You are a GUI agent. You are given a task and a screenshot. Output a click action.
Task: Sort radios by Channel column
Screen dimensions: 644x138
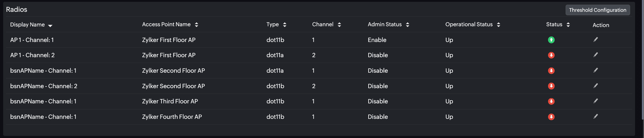click(339, 25)
